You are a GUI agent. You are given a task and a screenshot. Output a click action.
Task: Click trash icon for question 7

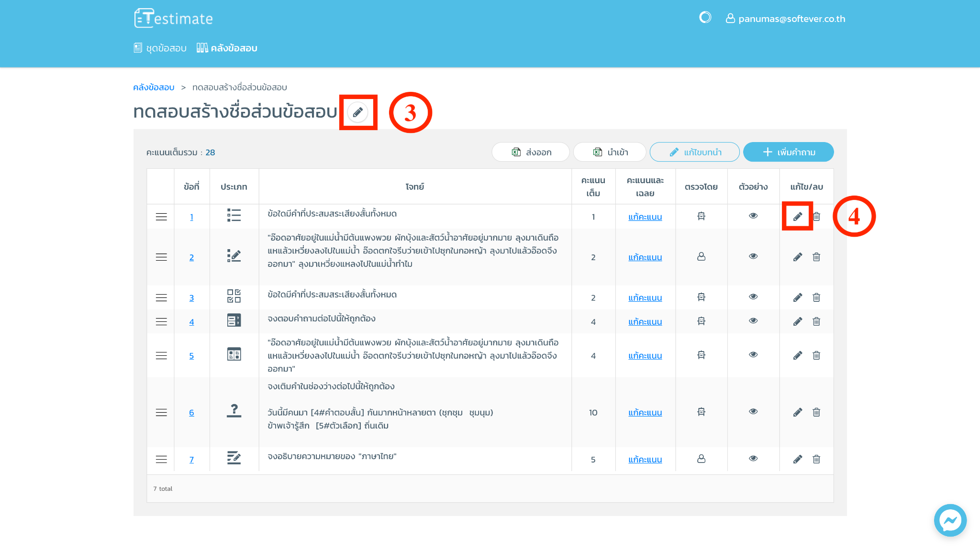pyautogui.click(x=816, y=460)
